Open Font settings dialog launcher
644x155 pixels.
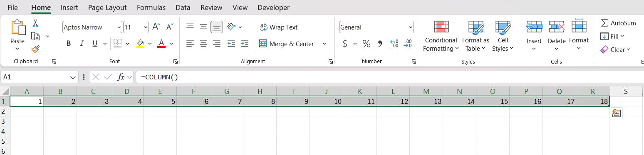[x=175, y=62]
